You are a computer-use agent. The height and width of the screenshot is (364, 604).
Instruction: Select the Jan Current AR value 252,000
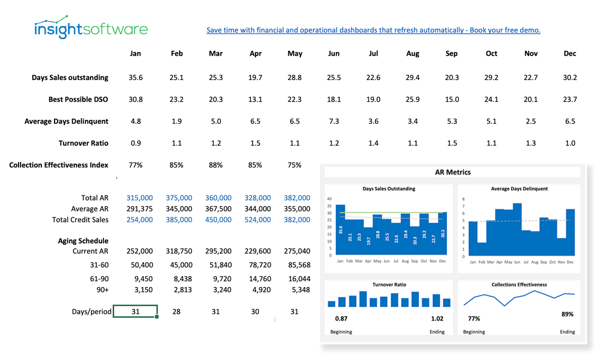tap(139, 251)
